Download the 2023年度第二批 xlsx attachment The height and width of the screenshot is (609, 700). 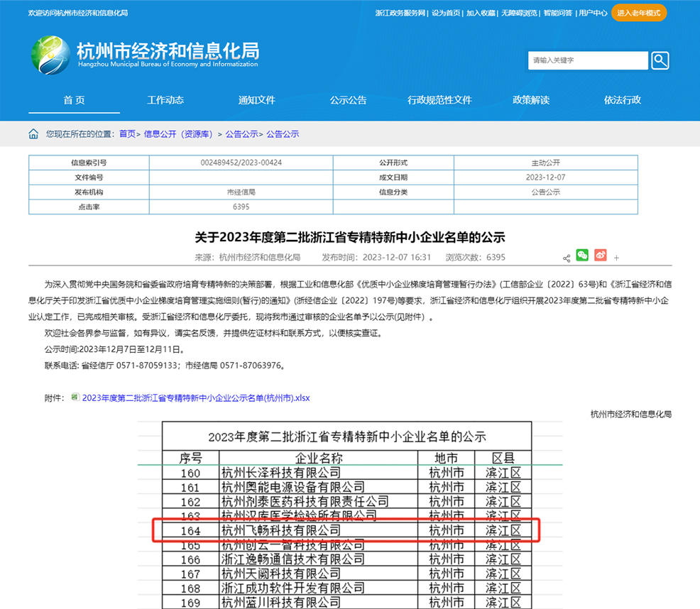point(196,398)
